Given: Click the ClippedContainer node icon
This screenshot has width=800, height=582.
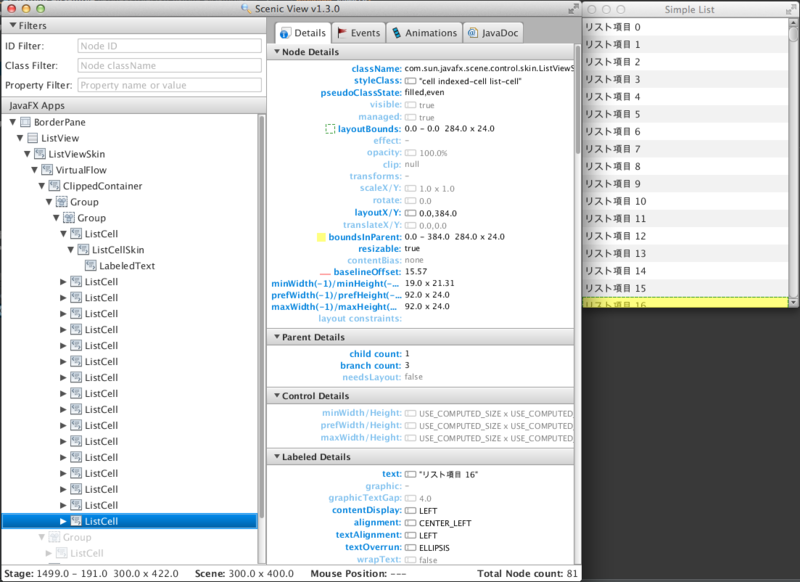Looking at the screenshot, I should 54,186.
